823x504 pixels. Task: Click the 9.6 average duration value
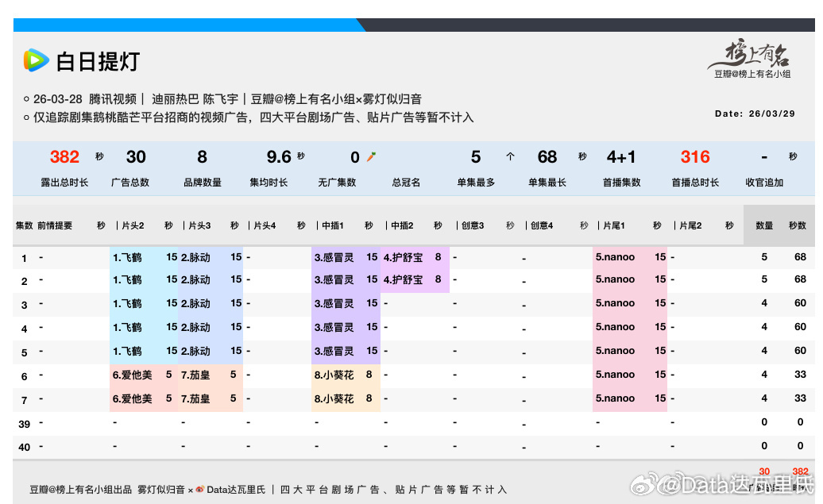279,157
